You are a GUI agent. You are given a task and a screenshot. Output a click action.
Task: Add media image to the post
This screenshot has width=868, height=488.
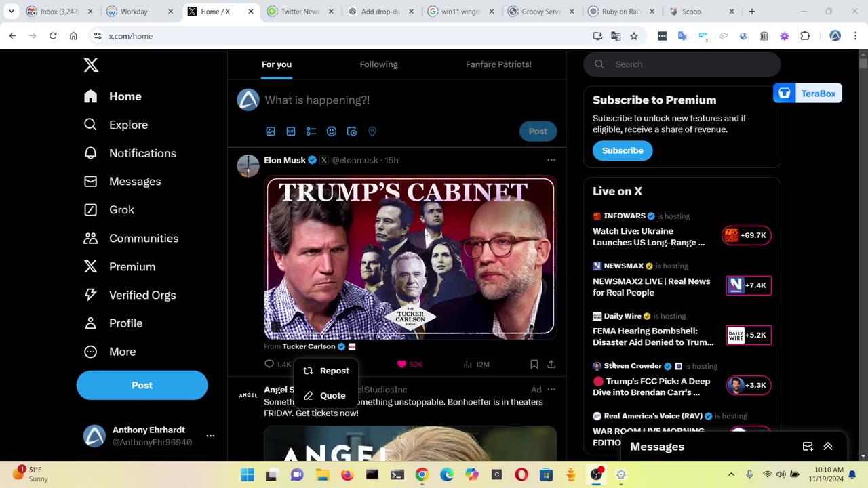(x=271, y=131)
